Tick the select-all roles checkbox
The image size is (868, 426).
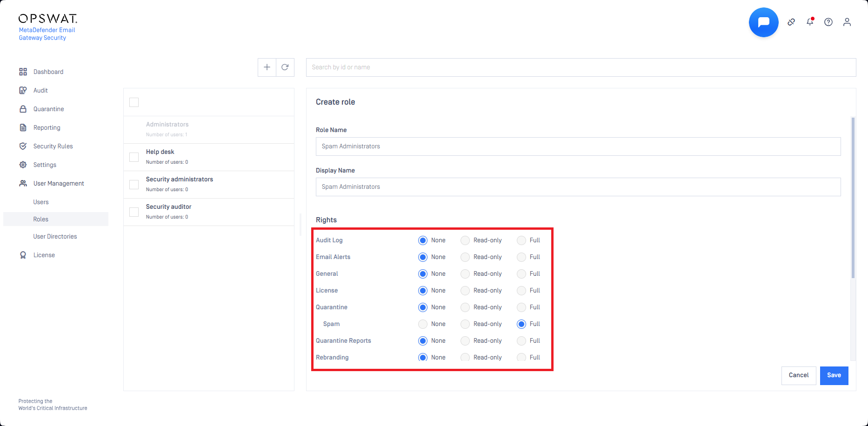[x=134, y=102]
